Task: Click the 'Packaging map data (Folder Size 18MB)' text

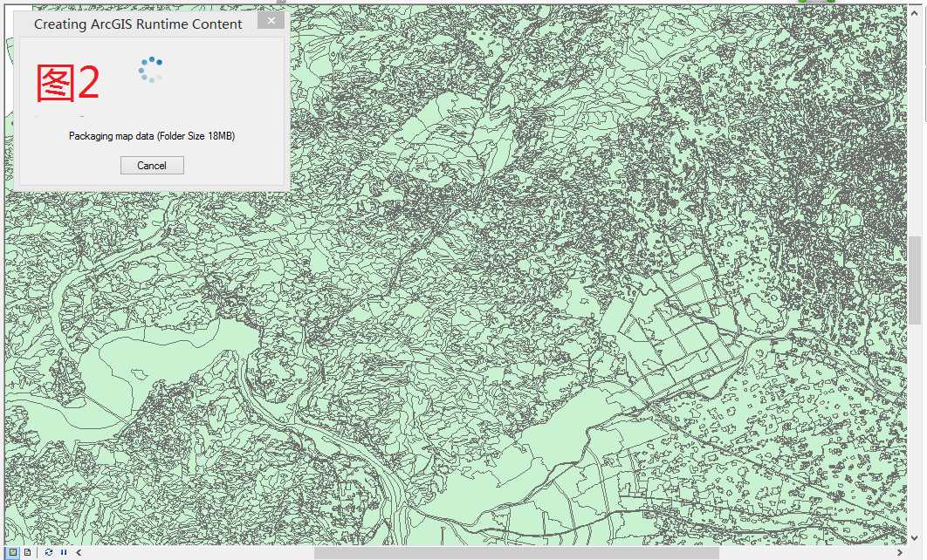Action: (152, 136)
